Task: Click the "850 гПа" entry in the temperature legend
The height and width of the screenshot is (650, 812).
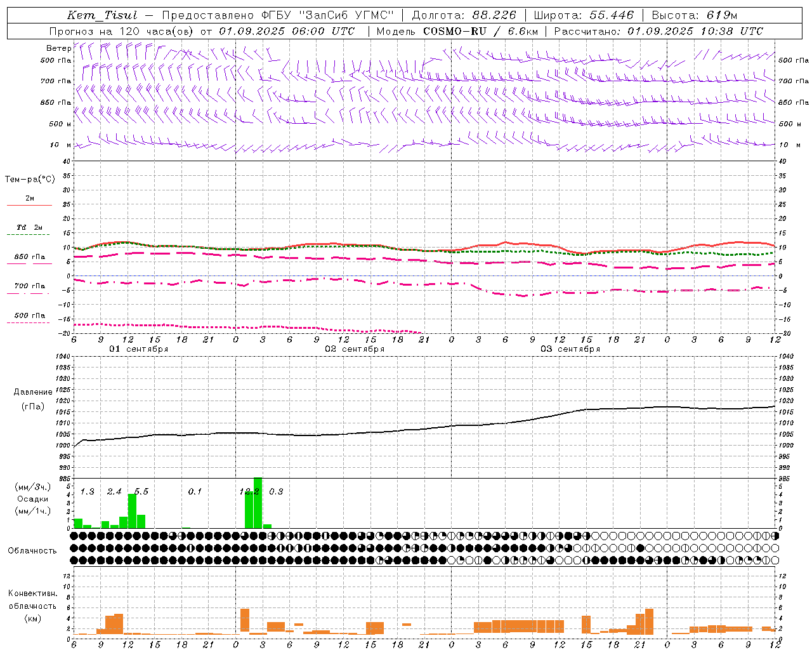Action: [x=30, y=257]
